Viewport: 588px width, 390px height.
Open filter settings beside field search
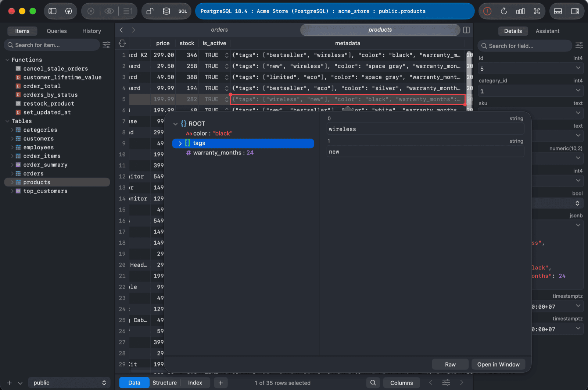[x=579, y=46]
